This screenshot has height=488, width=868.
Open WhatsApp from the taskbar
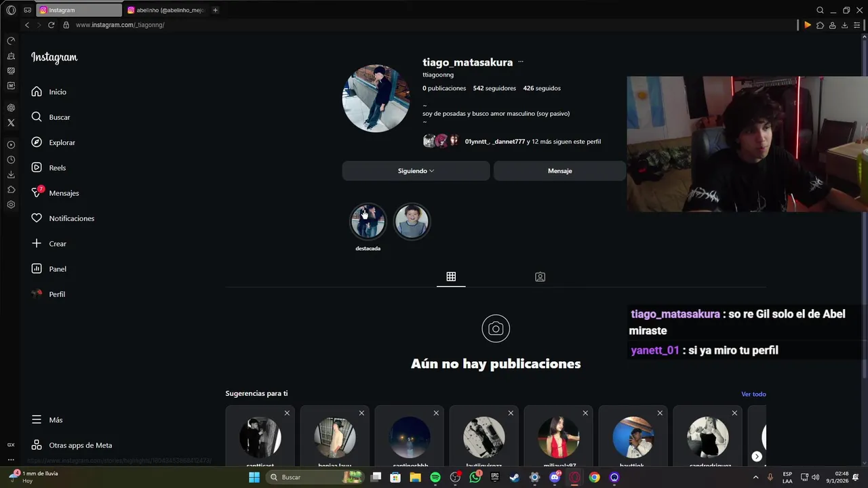[x=475, y=477]
